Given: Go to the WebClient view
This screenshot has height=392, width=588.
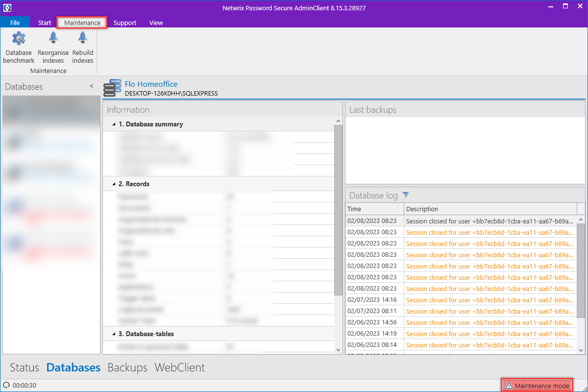Looking at the screenshot, I should pos(180,367).
